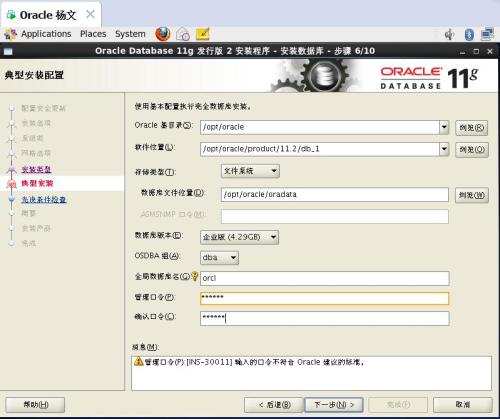
Task: Click the lightbulb hint next to global database name
Action: click(x=195, y=276)
